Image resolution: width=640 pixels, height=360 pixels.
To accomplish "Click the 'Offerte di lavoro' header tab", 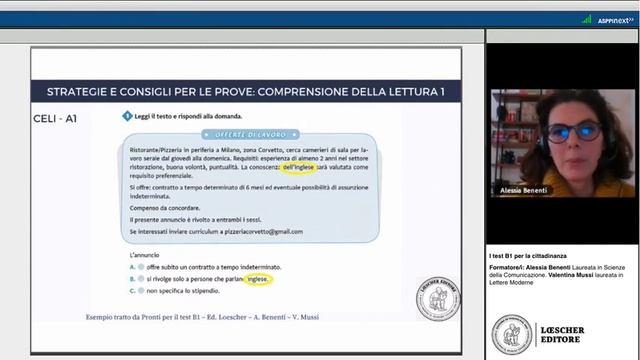I will tap(250, 134).
